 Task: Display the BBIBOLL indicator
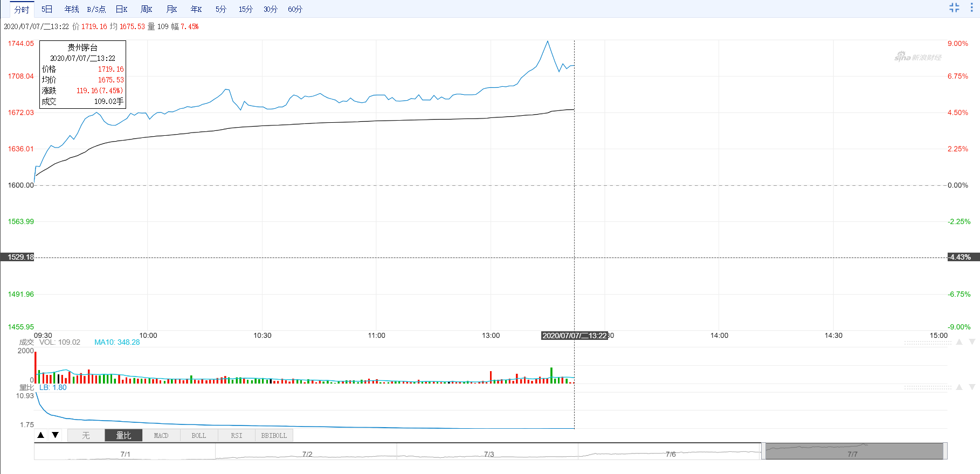pos(274,435)
